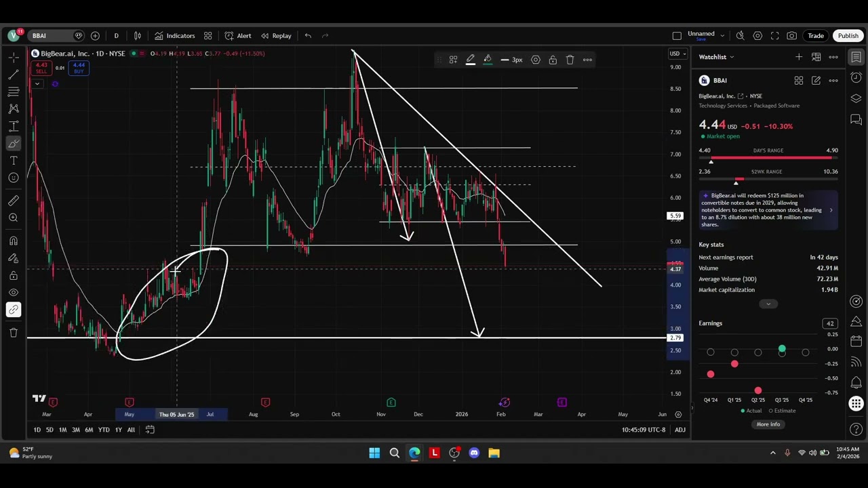Screen dimensions: 868x488
Task: Expand the Watchlist dropdown
Action: [717, 57]
